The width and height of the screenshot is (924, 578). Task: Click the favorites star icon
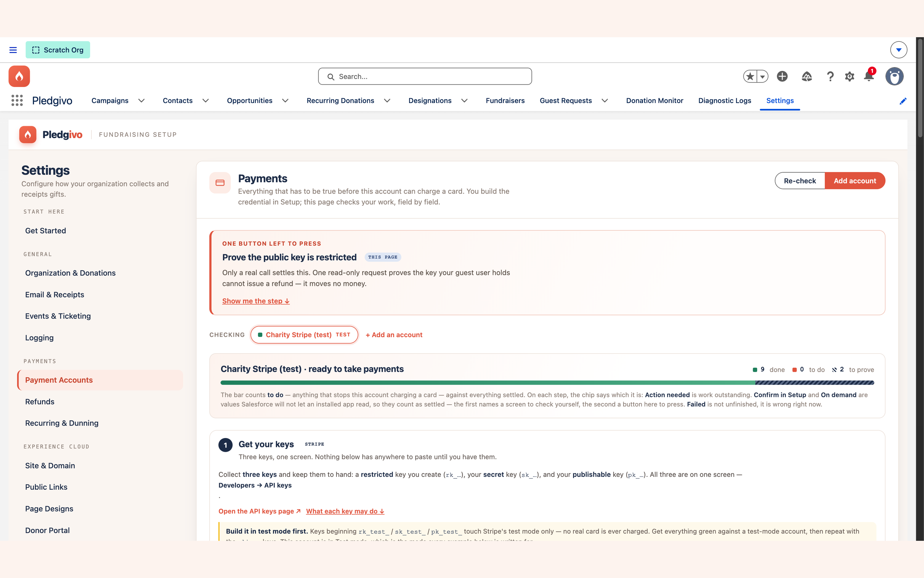pos(750,76)
